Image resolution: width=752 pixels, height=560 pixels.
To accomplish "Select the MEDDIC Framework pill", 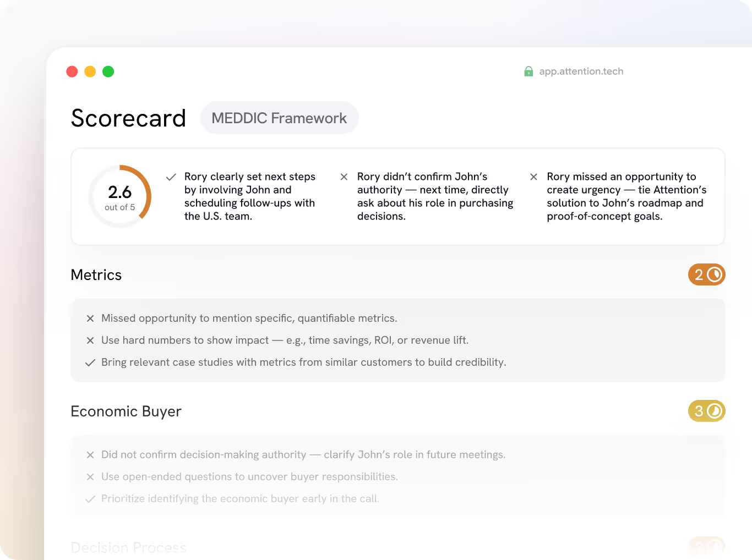I will tap(279, 118).
